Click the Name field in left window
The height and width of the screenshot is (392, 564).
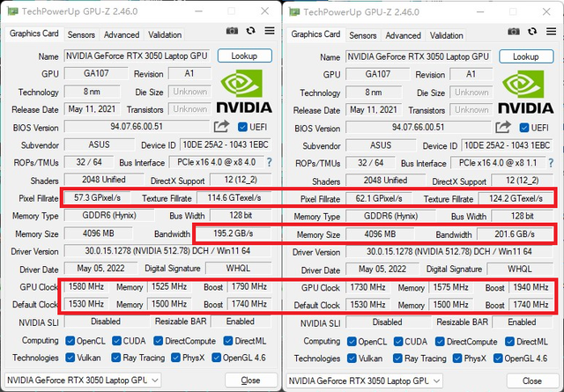(x=137, y=55)
